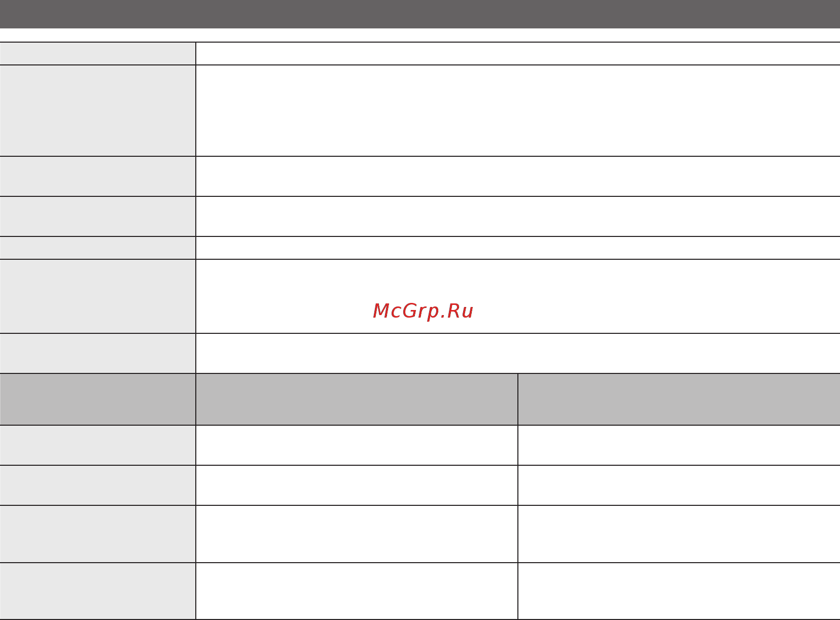
Task: Click the right white cell just below the subheader
Action: coord(679,445)
